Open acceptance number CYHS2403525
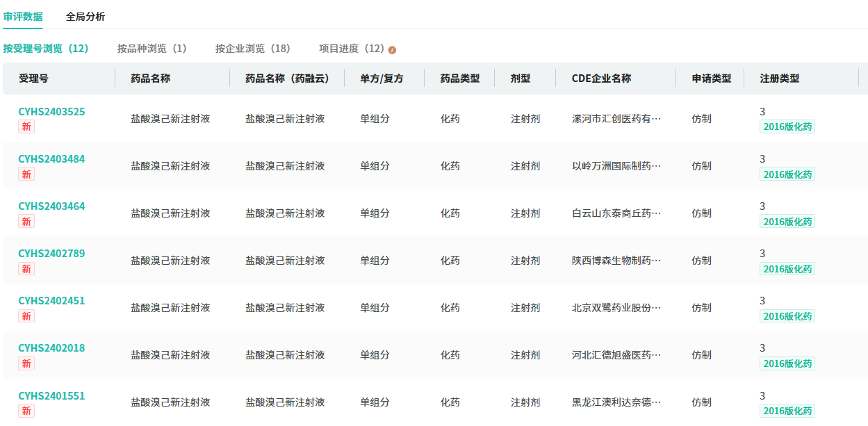Viewport: 868px width, 426px height. point(51,112)
